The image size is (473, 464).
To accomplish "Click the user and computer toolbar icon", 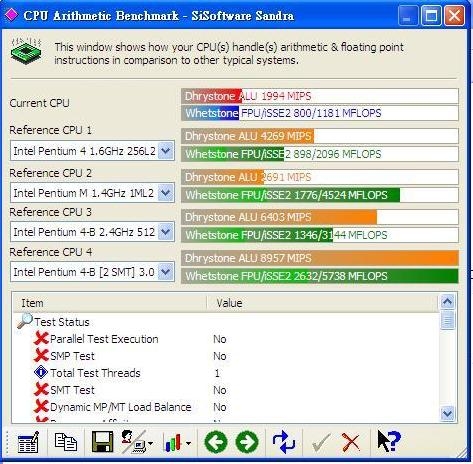I will tap(133, 442).
